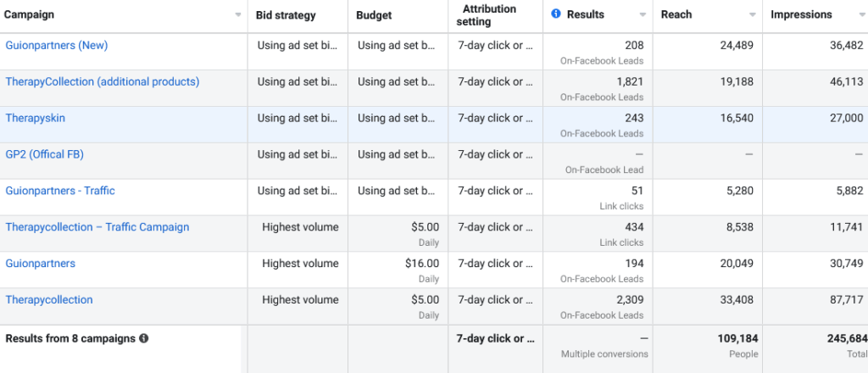Expand the Reach column dropdown arrow
The width and height of the screenshot is (868, 373).
click(x=753, y=15)
